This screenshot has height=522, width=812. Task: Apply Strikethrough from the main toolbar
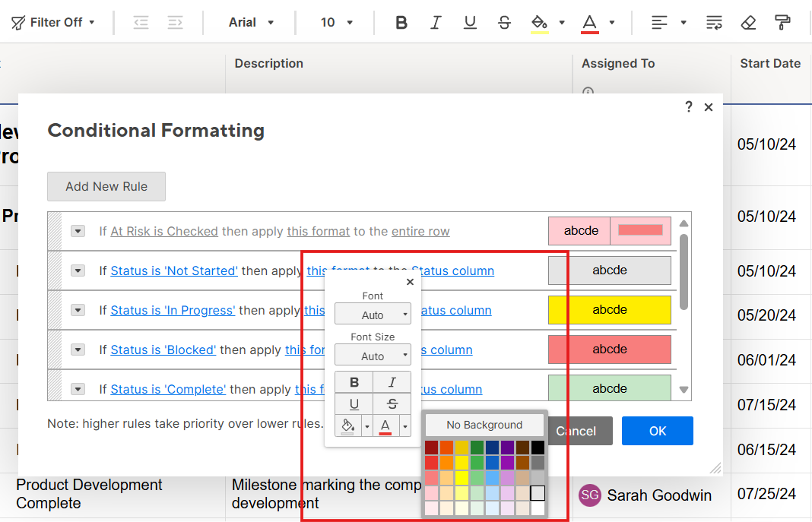pyautogui.click(x=504, y=23)
